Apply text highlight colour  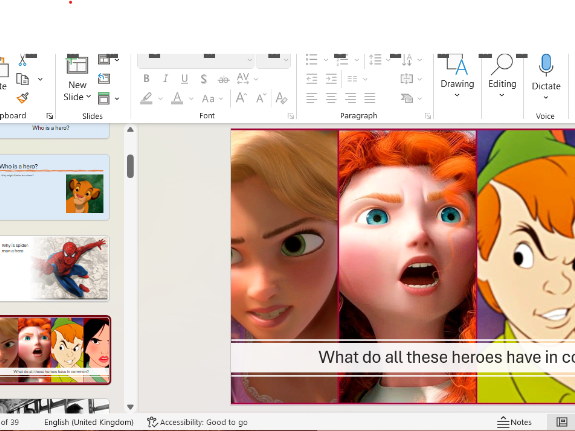pyautogui.click(x=146, y=98)
